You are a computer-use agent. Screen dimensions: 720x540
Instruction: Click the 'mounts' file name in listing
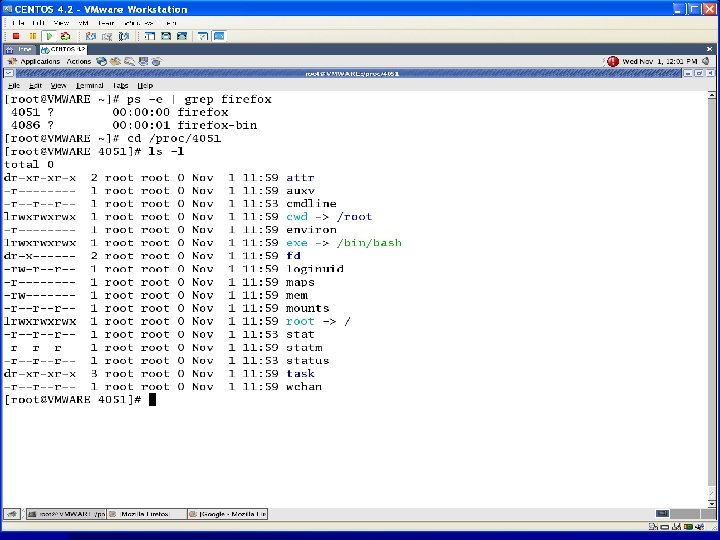pyautogui.click(x=307, y=308)
